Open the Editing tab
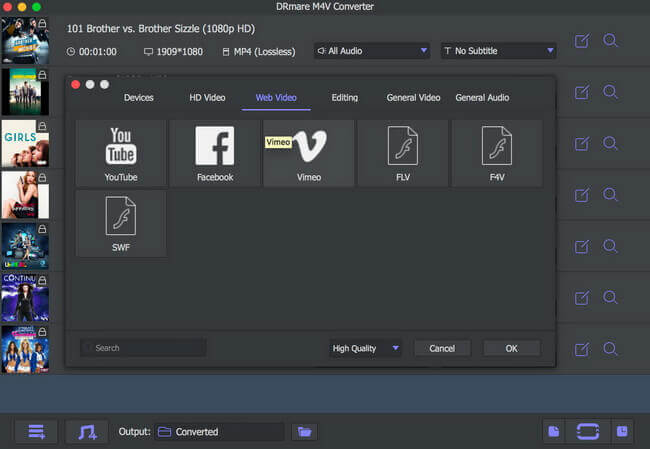This screenshot has height=449, width=650. pos(344,98)
